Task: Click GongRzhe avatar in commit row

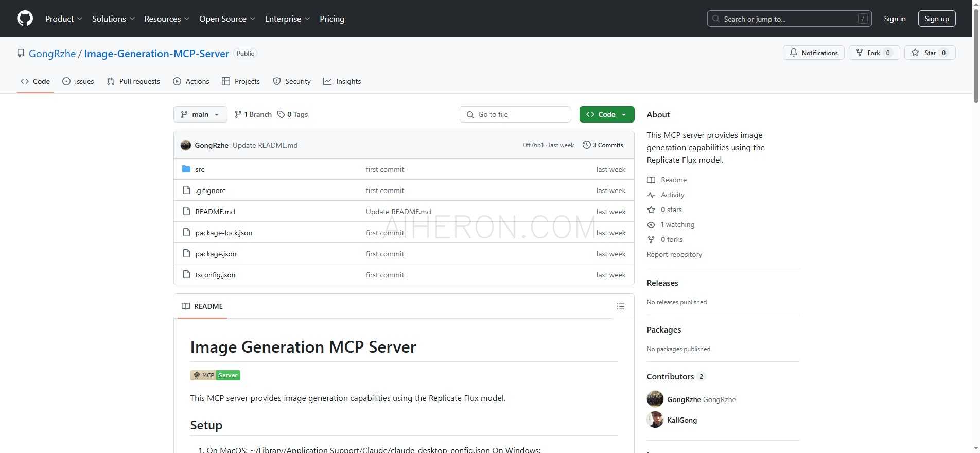Action: (x=186, y=145)
